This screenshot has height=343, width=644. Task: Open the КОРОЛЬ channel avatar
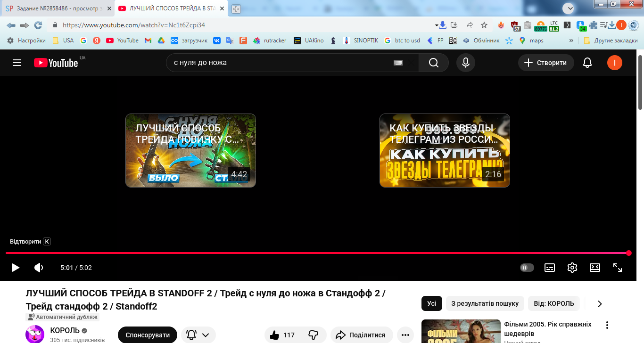34,334
